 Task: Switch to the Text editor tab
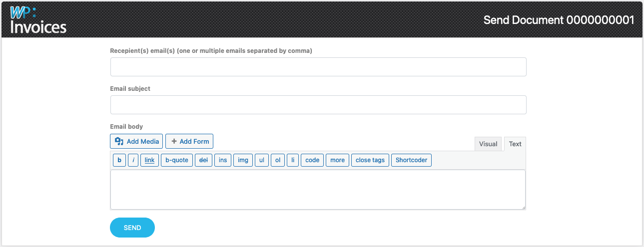(x=515, y=144)
